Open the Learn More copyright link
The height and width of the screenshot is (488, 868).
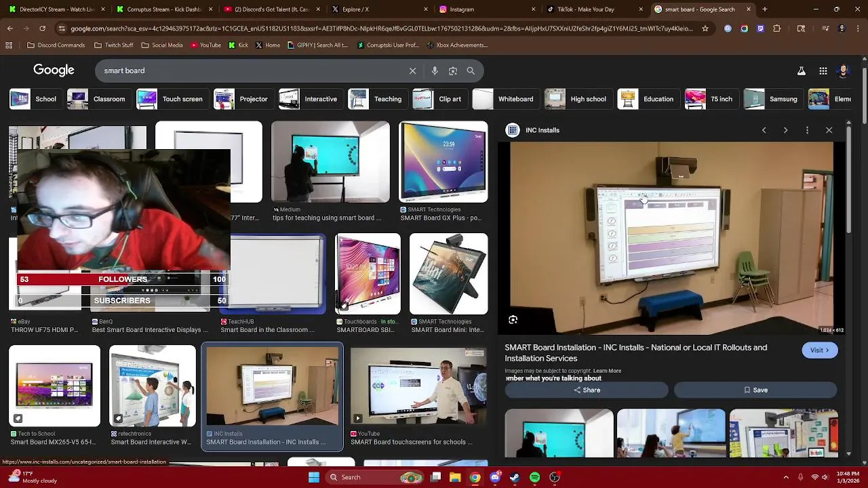607,371
